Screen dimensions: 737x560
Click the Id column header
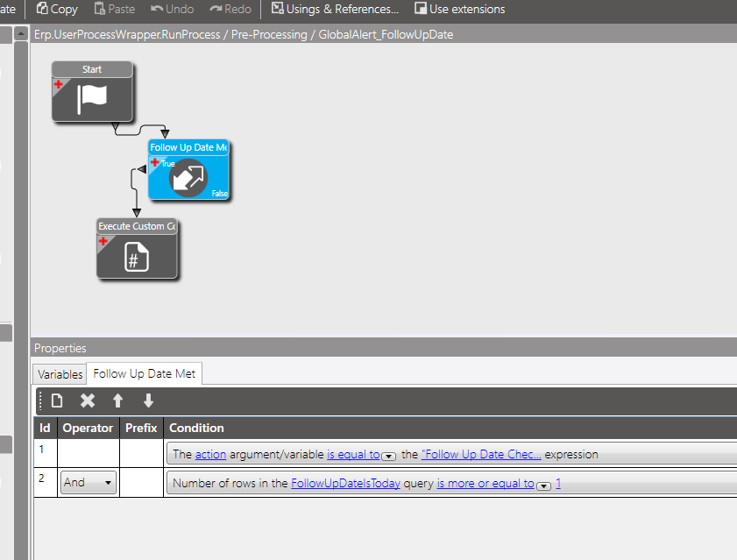point(45,428)
